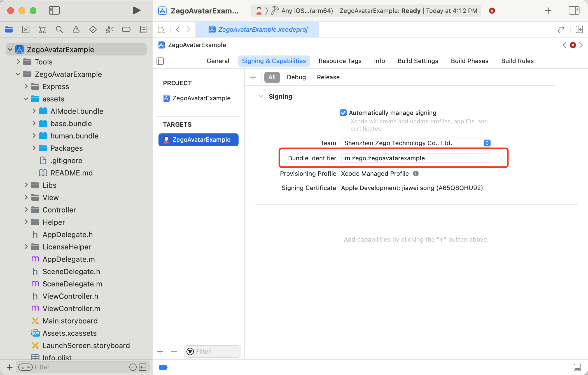Open the Build Phases tab
588x375 pixels.
tap(470, 61)
